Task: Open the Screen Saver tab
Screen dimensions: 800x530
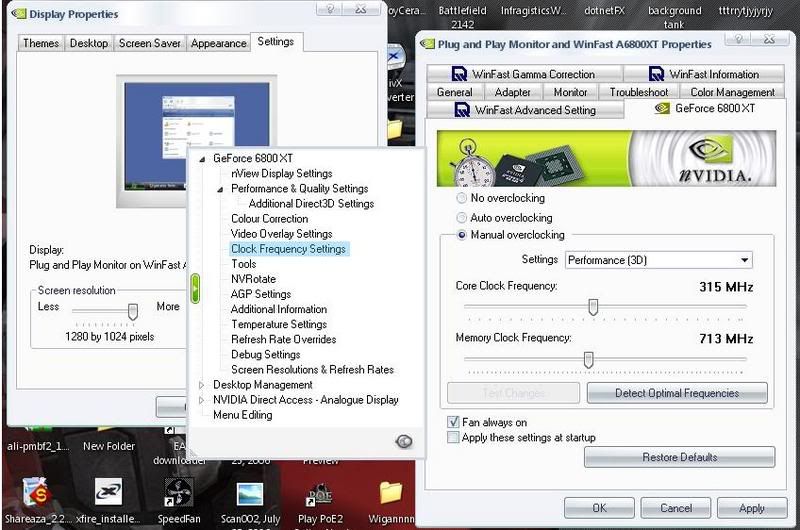Action: 149,43
